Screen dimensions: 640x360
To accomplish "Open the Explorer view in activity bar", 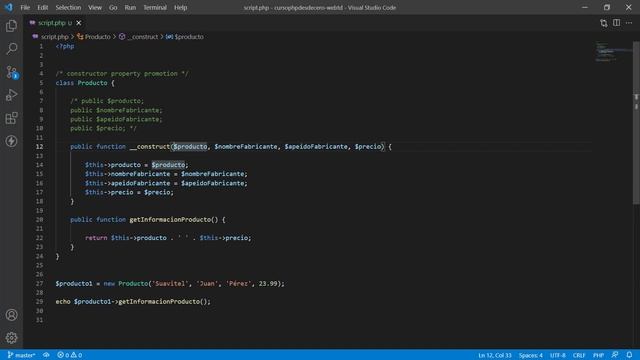I will [11, 26].
